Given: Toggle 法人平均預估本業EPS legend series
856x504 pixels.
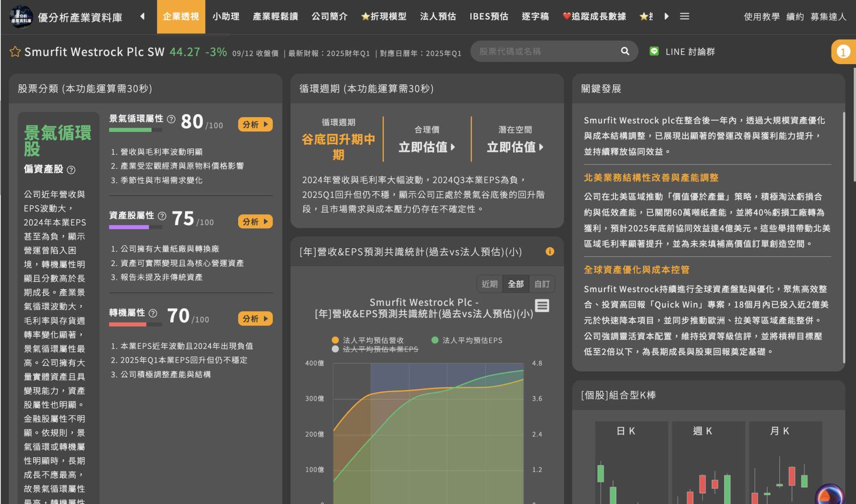Looking at the screenshot, I should 375,349.
